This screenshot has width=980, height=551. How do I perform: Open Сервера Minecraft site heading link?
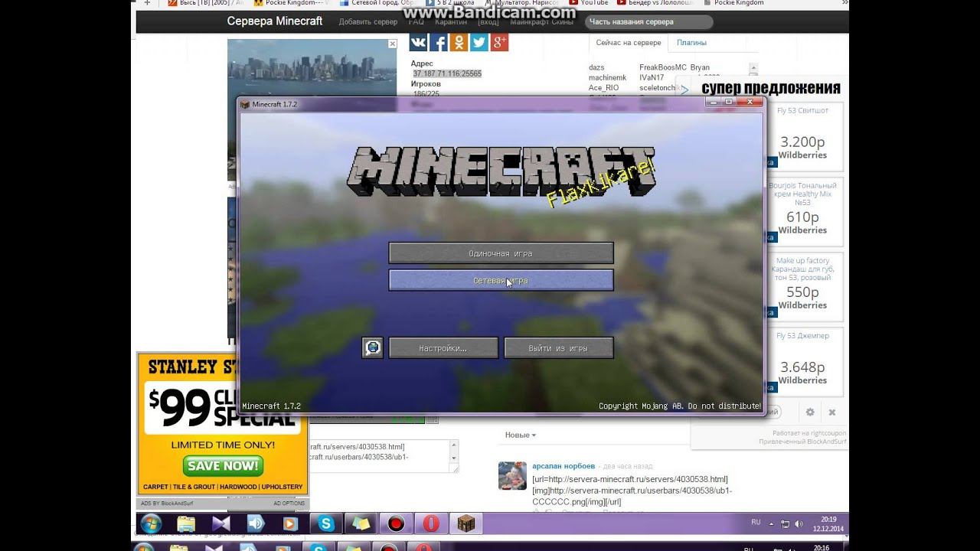coord(275,21)
